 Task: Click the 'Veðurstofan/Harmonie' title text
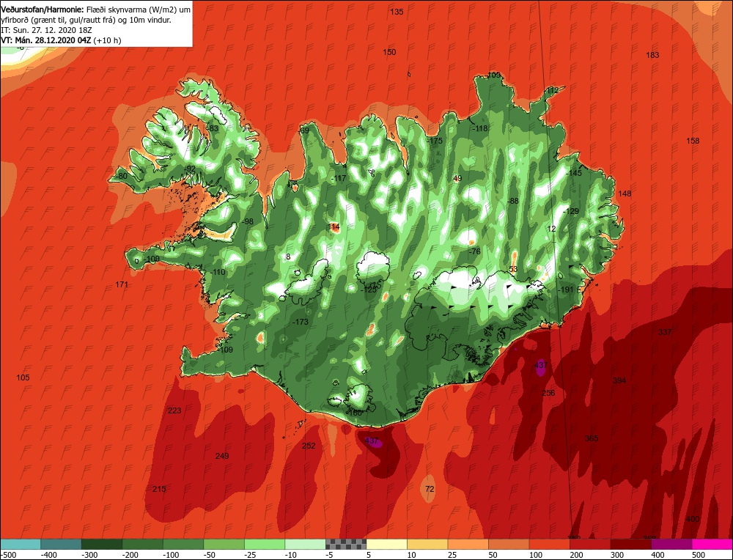[43, 10]
